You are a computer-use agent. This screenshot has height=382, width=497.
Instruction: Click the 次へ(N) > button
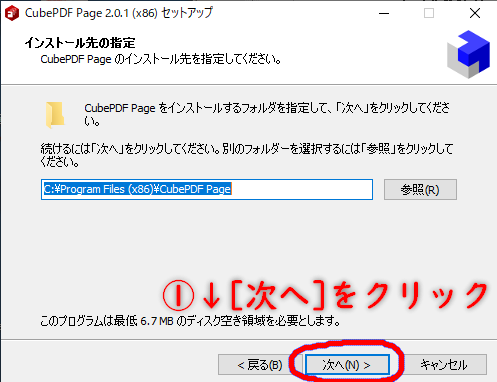point(347,365)
